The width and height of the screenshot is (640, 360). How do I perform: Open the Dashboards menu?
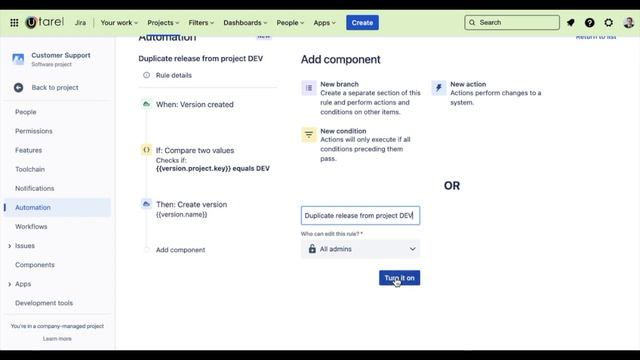(245, 23)
